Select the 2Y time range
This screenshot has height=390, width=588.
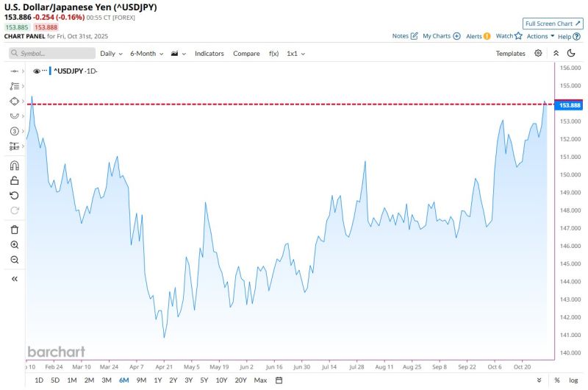(173, 380)
